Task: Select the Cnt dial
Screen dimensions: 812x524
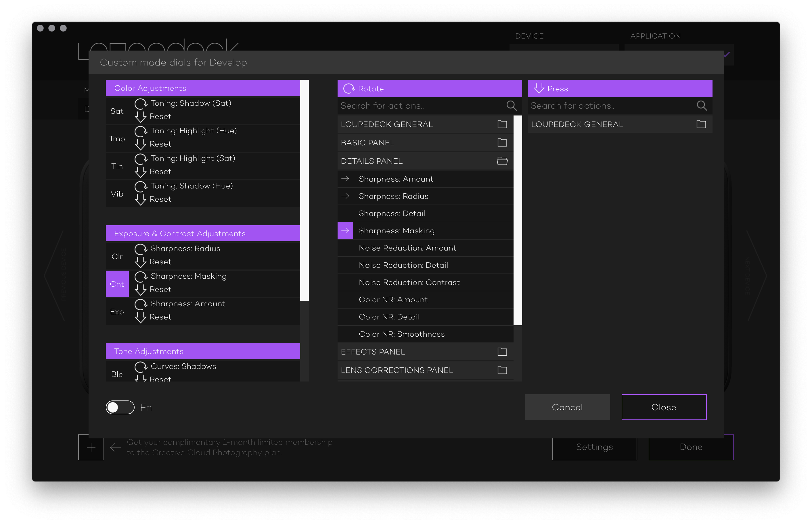Action: tap(117, 284)
